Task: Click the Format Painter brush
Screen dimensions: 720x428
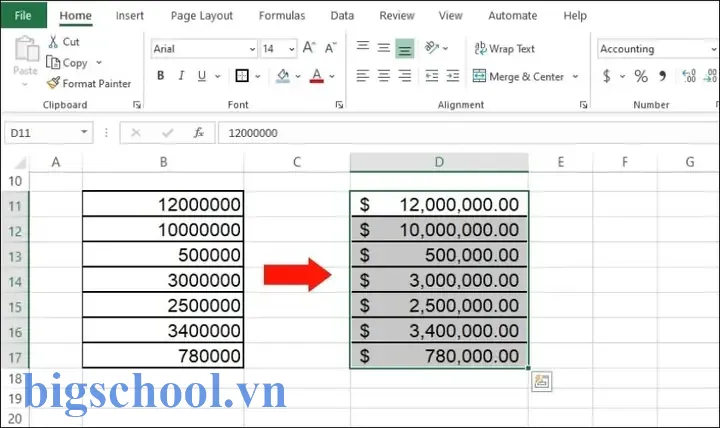Action: (53, 83)
